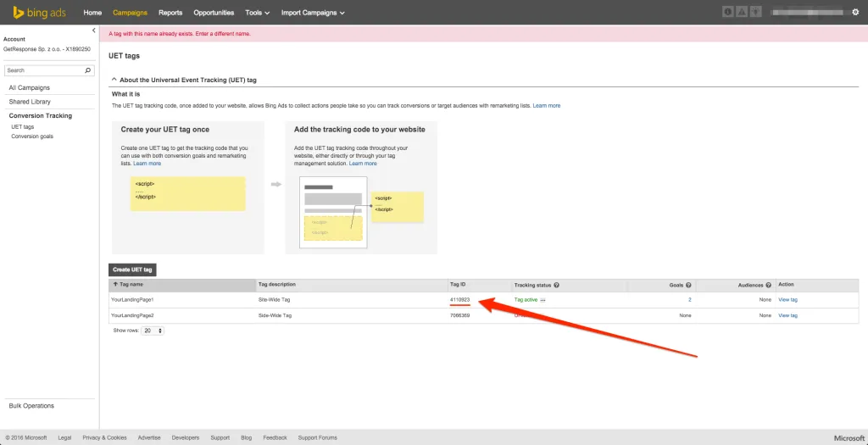This screenshot has width=868, height=445.
Task: Go to the Reports tab
Action: pos(170,12)
